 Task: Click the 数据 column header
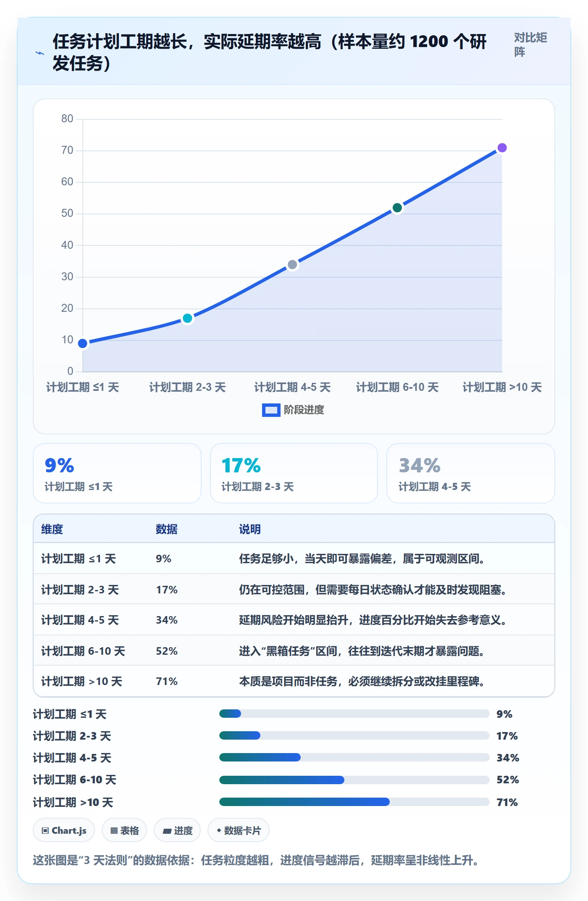166,529
